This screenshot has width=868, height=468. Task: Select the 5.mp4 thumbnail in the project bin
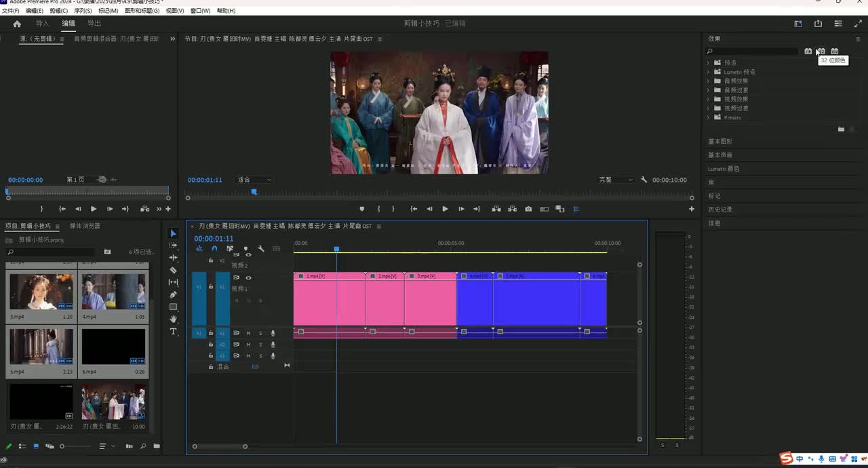pos(41,347)
